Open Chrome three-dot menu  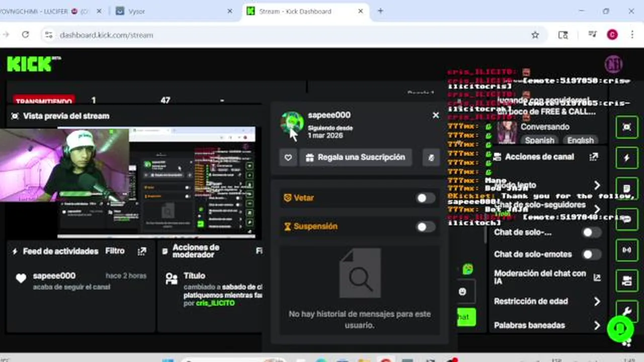(x=632, y=35)
